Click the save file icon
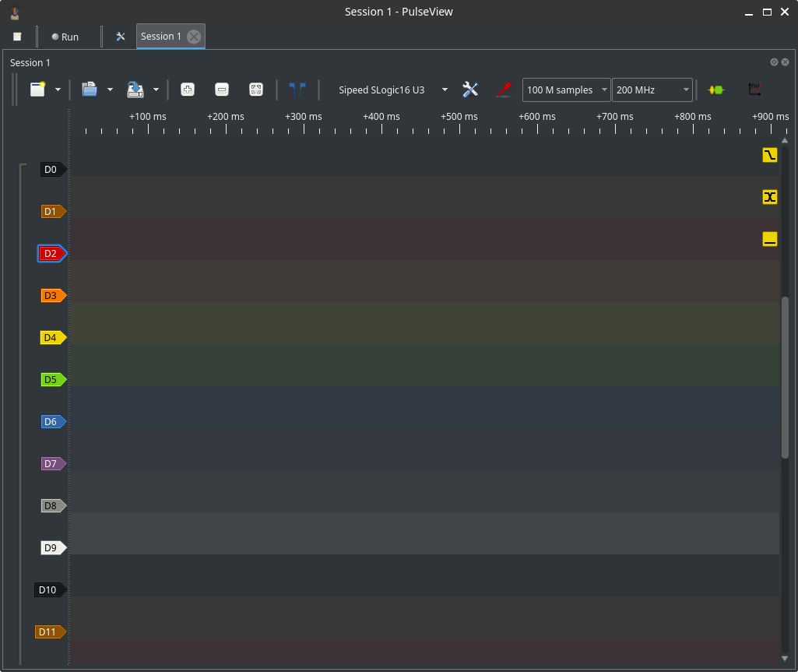 coord(135,90)
